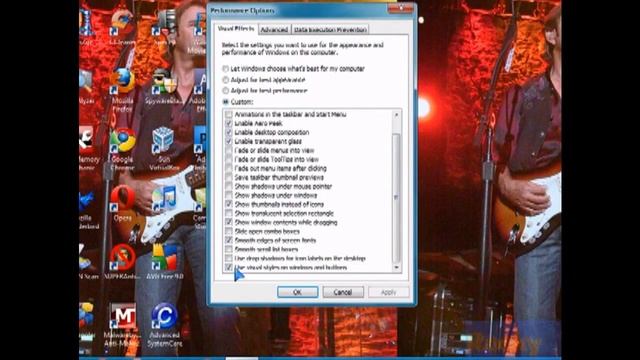Click the effects list scroll-down arrow
Screen dimensions: 640x360
click(x=396, y=267)
